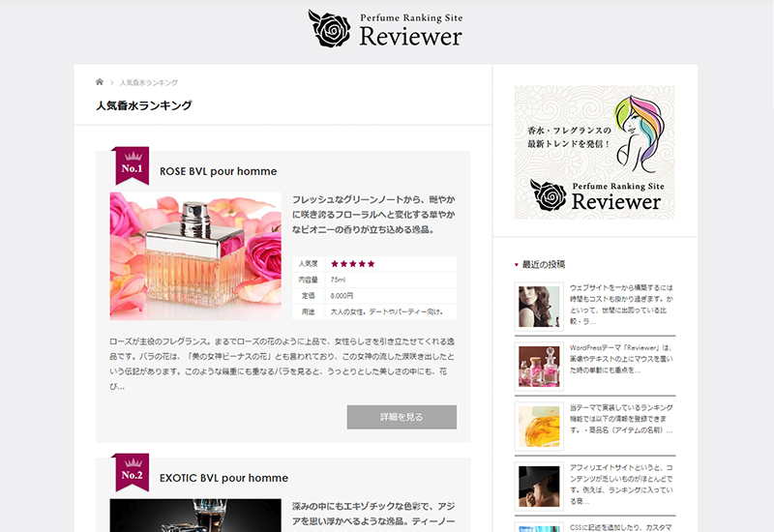
Task: Click the フレッシュなグリーンノート catchphrase text
Action: click(373, 215)
